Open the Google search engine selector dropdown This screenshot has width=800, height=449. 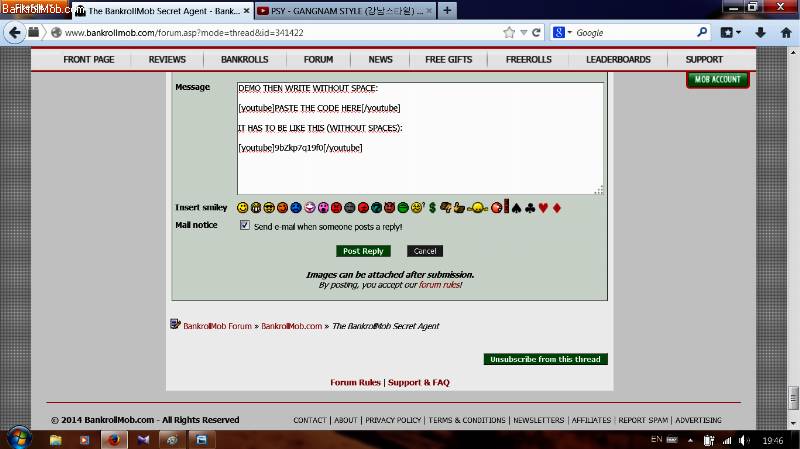(x=562, y=33)
